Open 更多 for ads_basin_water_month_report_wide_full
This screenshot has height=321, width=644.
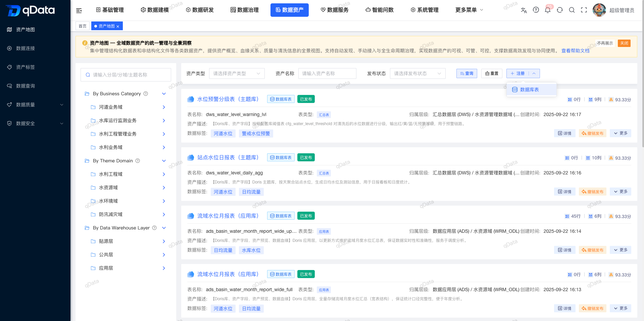(x=621, y=308)
